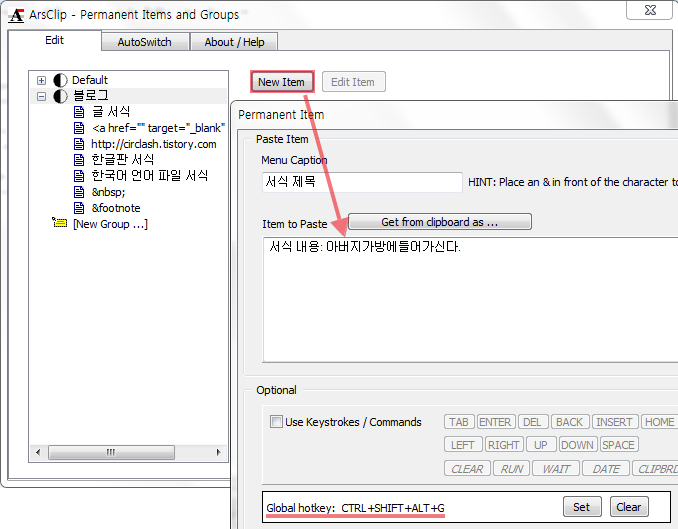Image resolution: width=678 pixels, height=529 pixels.
Task: Open the About / Help tab
Action: coord(234,42)
